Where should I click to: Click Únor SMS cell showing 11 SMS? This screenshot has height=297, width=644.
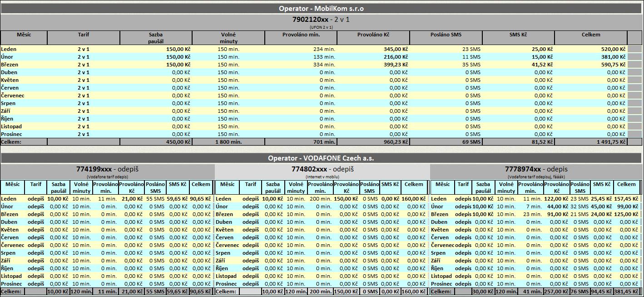click(x=446, y=57)
